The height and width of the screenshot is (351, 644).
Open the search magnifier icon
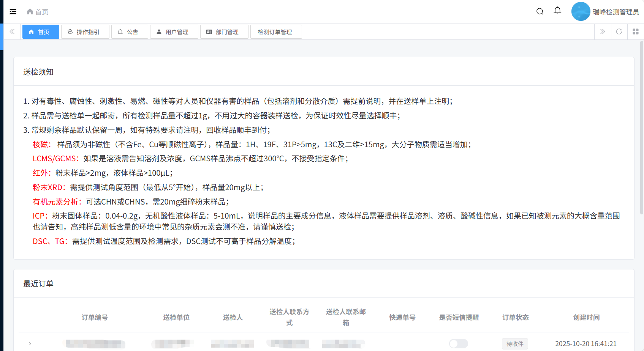click(540, 12)
